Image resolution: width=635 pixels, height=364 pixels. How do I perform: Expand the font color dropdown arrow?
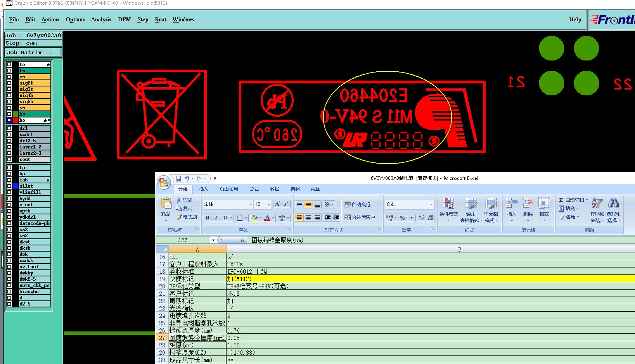point(273,218)
